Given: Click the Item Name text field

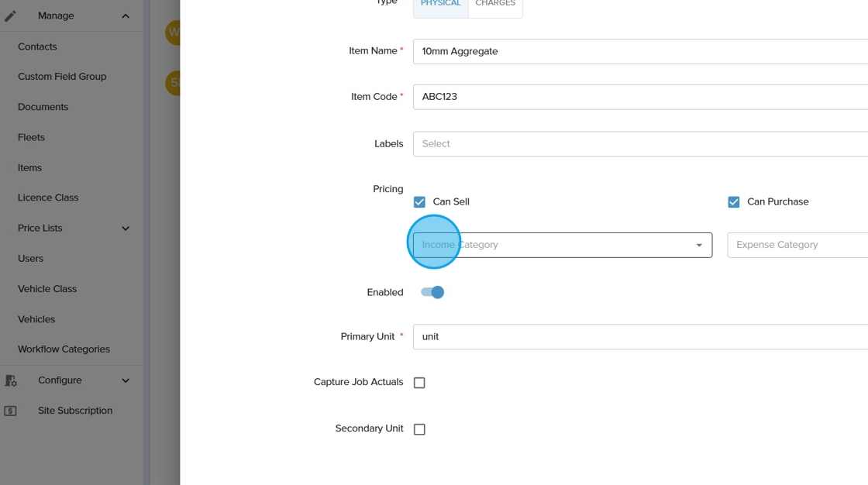Looking at the screenshot, I should [x=640, y=51].
